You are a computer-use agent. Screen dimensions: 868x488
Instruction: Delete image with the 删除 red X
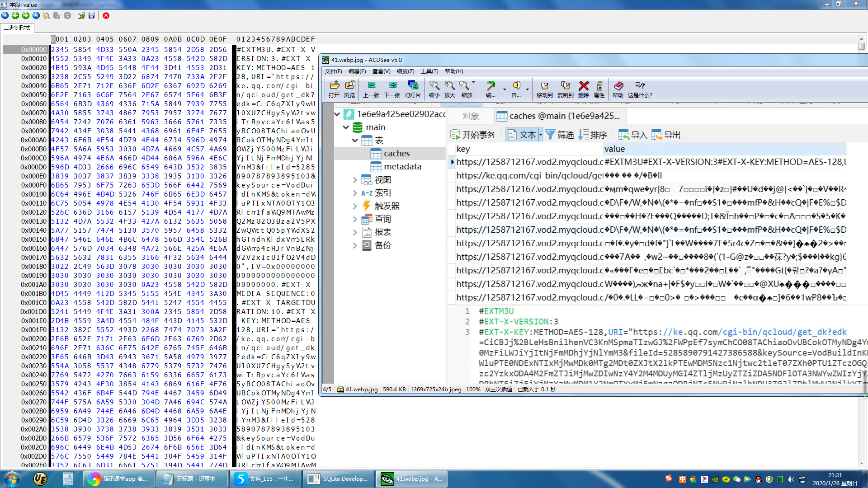(584, 89)
